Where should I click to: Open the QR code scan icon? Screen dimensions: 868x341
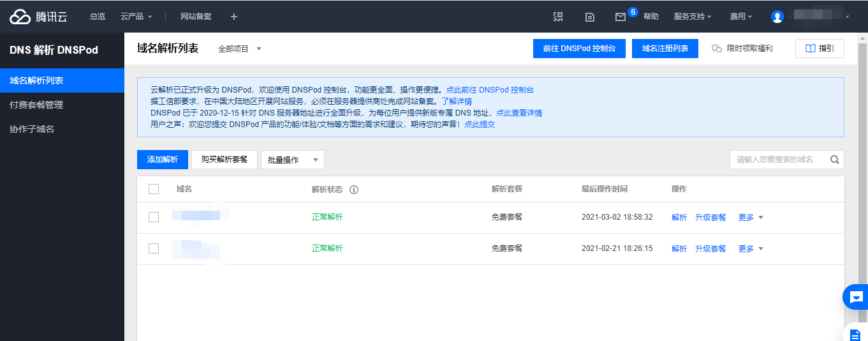(x=558, y=17)
